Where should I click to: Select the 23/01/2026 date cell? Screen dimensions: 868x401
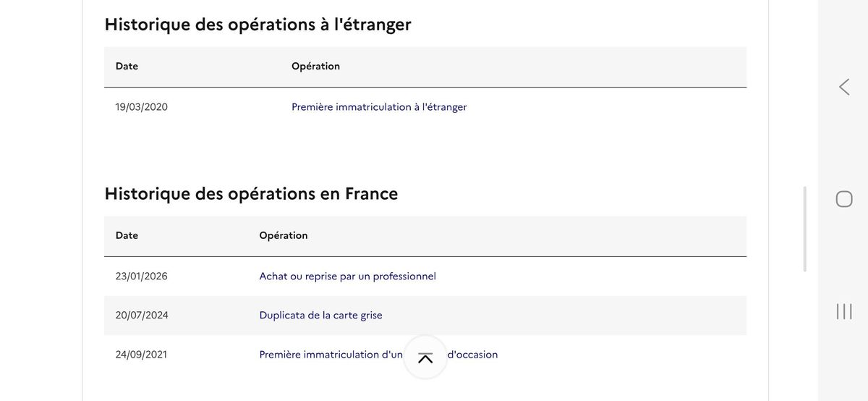coord(141,277)
